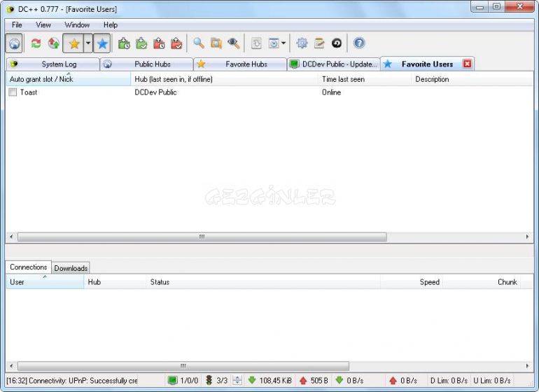Click the blue star Favorite Users toolbar icon
The image size is (539, 392).
click(102, 43)
